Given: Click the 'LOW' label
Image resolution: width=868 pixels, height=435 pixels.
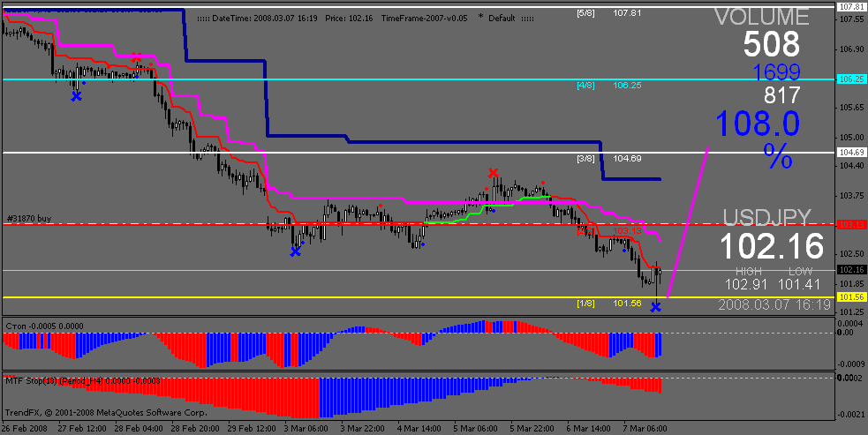Looking at the screenshot, I should coord(801,271).
